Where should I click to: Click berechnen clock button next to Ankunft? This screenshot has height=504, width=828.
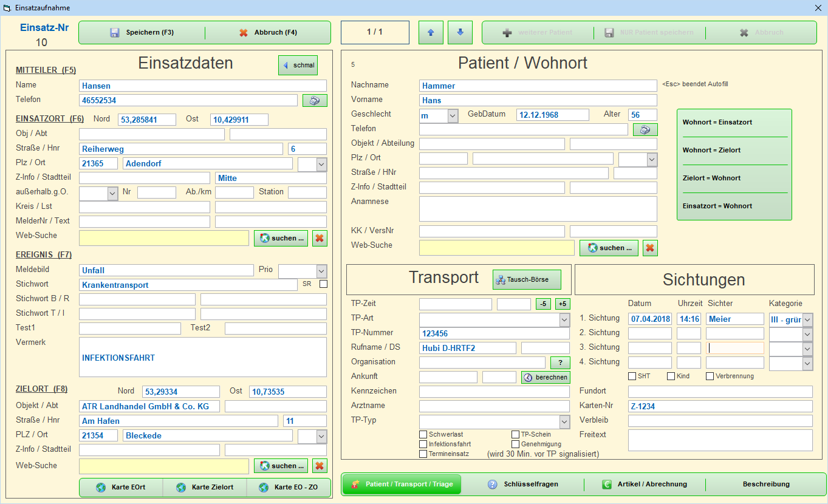coord(546,377)
